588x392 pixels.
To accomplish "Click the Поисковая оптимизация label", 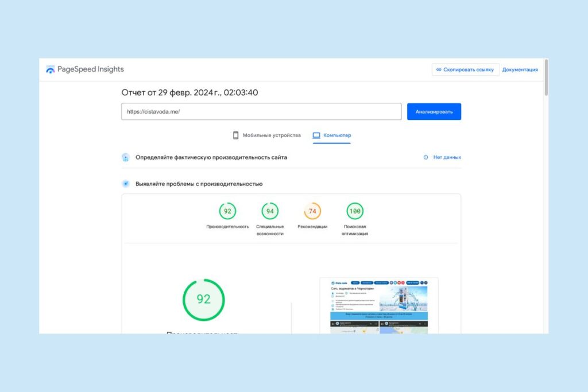I will pyautogui.click(x=355, y=230).
